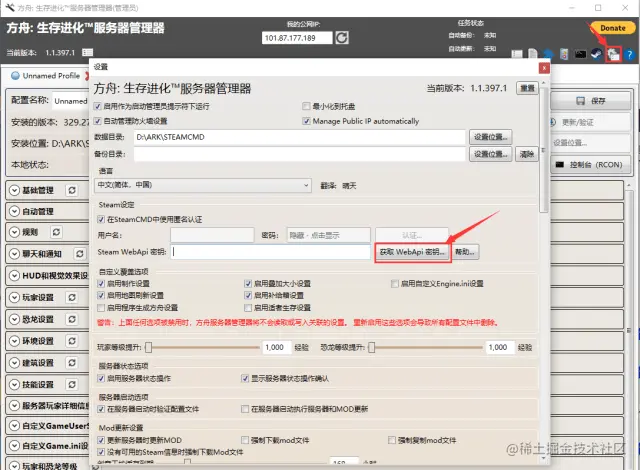Toggle the 启用制作设置 checkbox
The width and height of the screenshot is (640, 470).
tap(101, 284)
